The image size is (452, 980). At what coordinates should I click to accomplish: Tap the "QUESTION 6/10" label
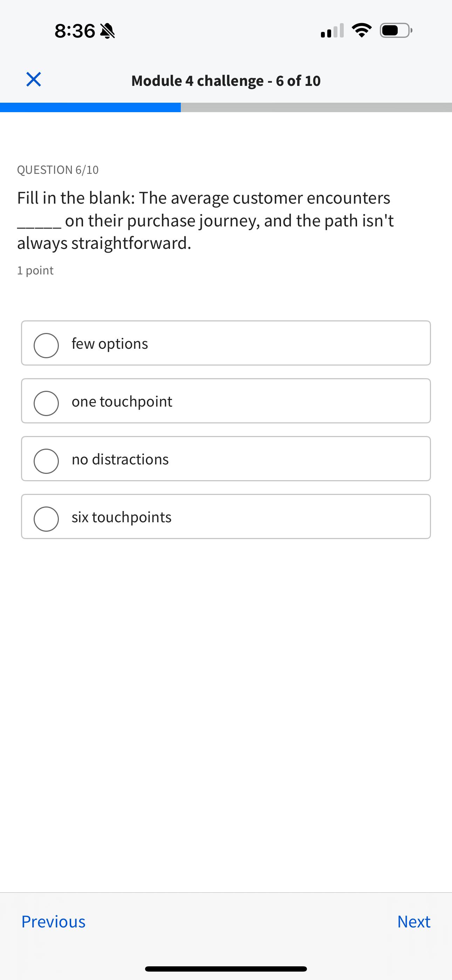58,170
